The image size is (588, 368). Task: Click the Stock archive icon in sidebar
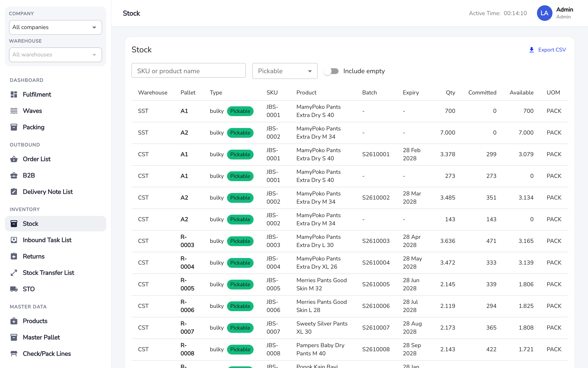pos(14,224)
